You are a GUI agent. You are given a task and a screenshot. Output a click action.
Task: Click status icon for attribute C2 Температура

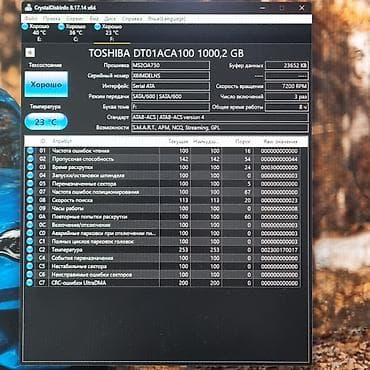click(30, 250)
